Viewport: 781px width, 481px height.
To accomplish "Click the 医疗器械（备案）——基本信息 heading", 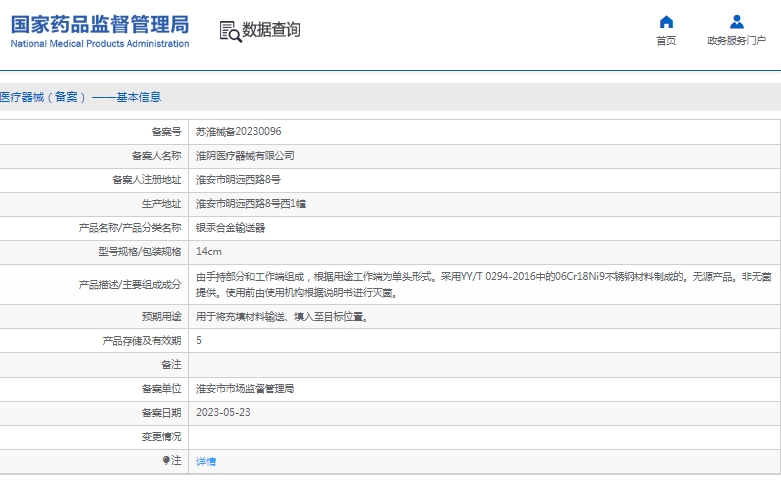I will point(81,97).
